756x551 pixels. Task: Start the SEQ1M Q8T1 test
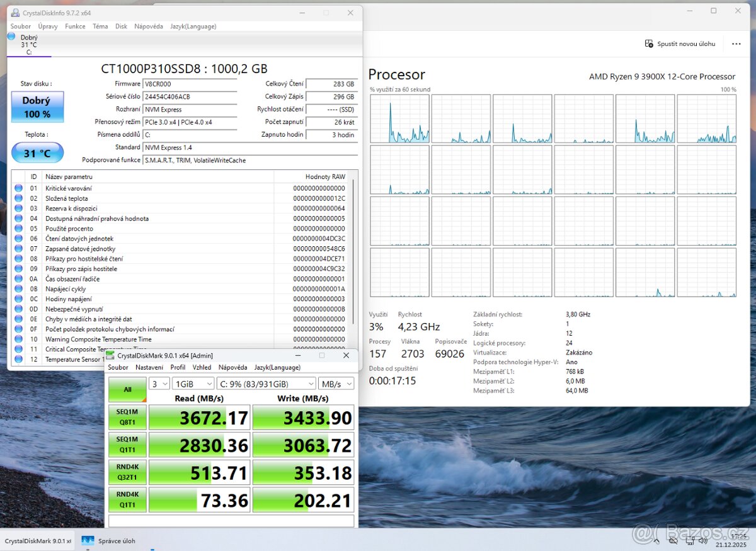tap(127, 416)
